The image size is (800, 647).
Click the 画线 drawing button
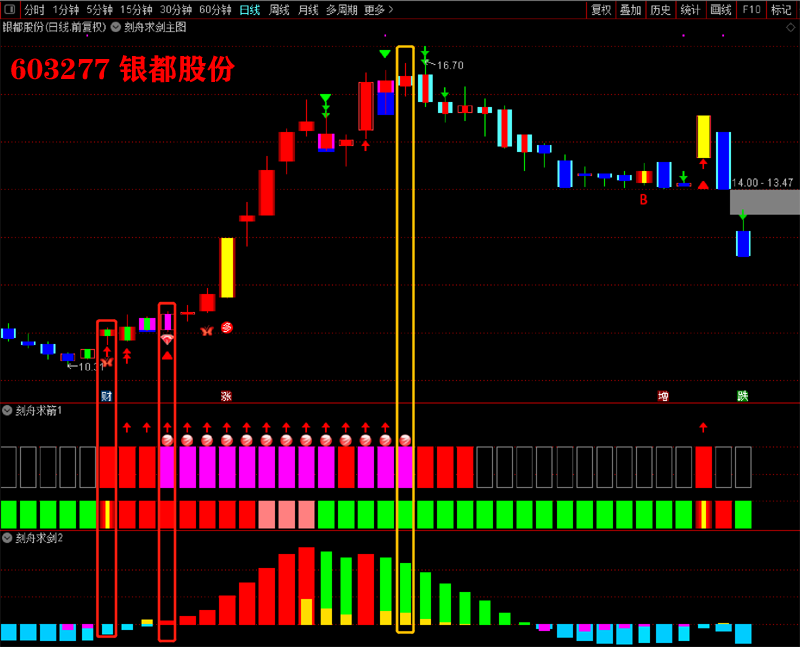pyautogui.click(x=720, y=10)
